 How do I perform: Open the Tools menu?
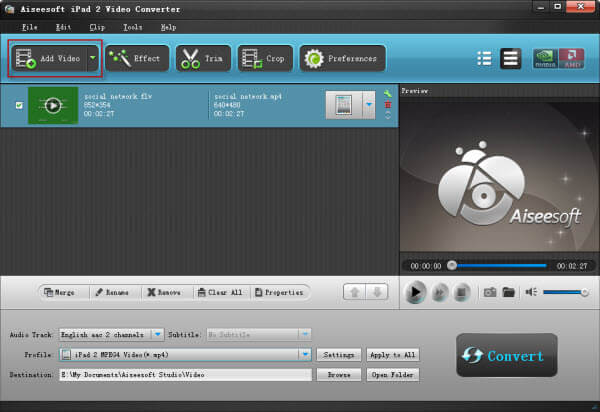[x=132, y=27]
